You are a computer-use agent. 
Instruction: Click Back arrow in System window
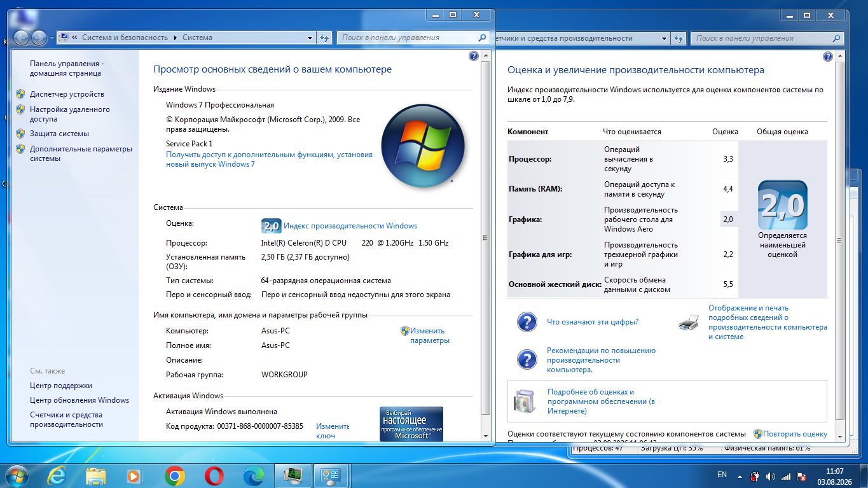21,38
